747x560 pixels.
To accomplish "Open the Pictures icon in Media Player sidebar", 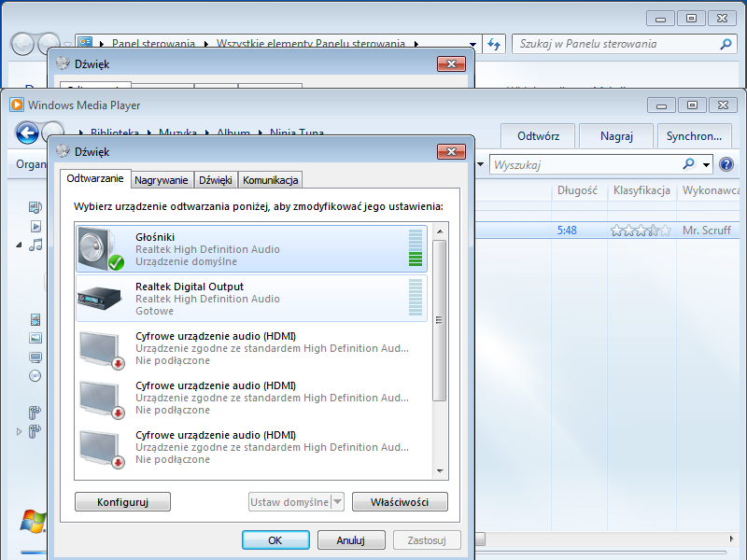I will pos(35,338).
